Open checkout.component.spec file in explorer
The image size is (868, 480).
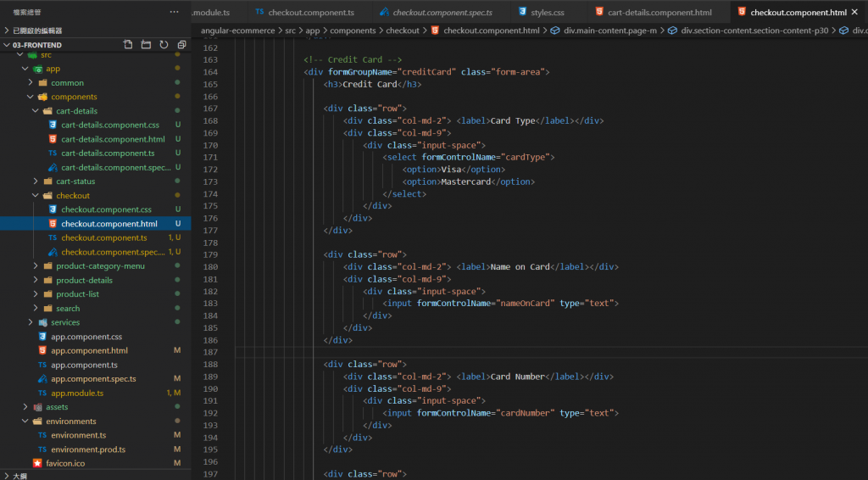point(113,252)
